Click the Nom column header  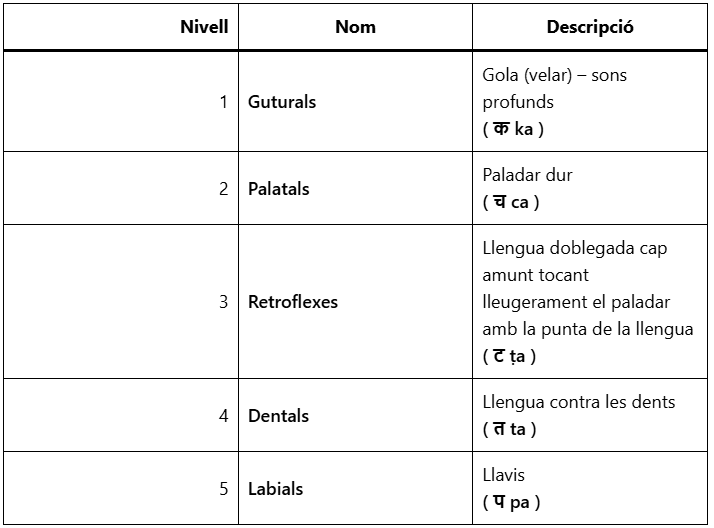tap(355, 27)
